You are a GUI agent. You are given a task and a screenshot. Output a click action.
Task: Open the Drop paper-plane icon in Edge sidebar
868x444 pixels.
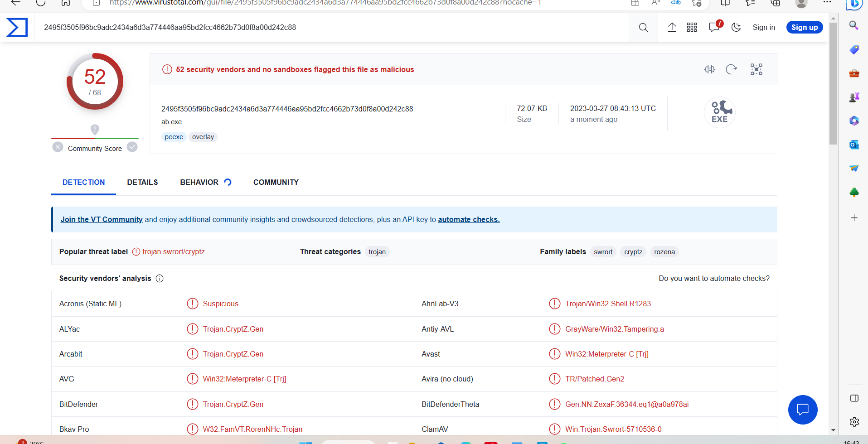coord(854,169)
